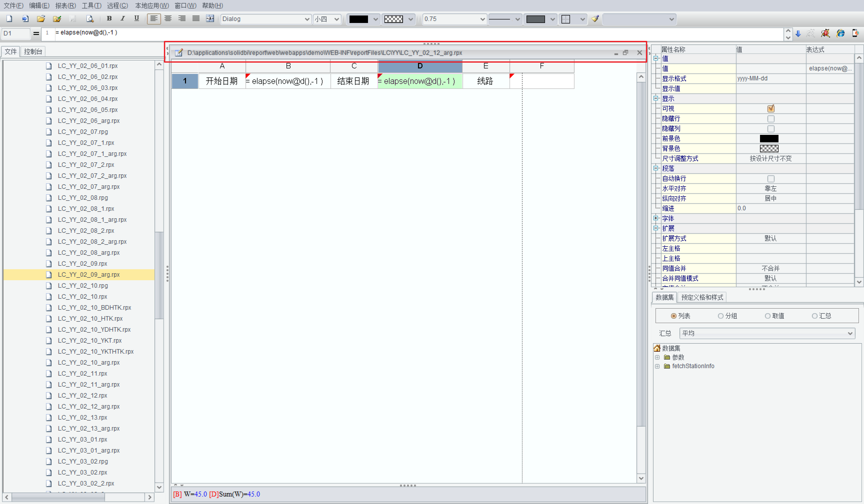The width and height of the screenshot is (864, 504).
Task: Open the 报表(R) menu
Action: pos(65,5)
